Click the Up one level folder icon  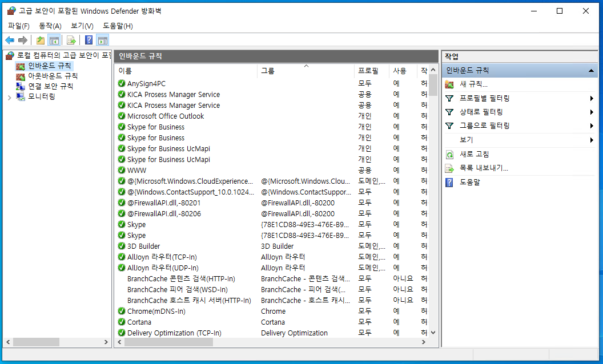click(x=41, y=40)
